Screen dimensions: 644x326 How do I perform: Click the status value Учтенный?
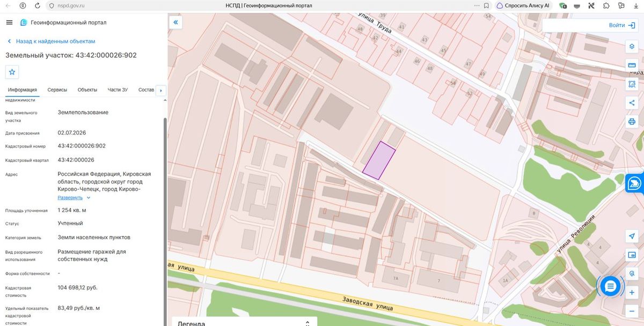click(70, 223)
